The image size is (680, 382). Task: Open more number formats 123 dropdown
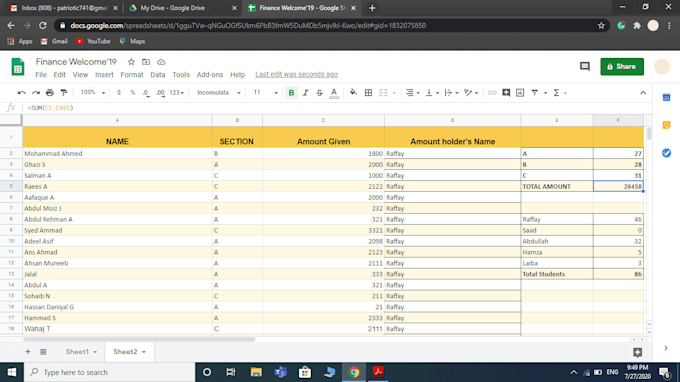pyautogui.click(x=177, y=93)
